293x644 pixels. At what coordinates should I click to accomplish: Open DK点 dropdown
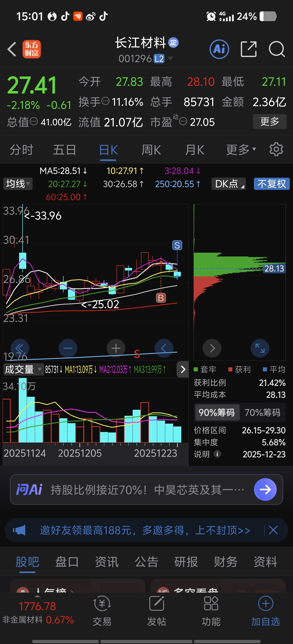pyautogui.click(x=228, y=184)
